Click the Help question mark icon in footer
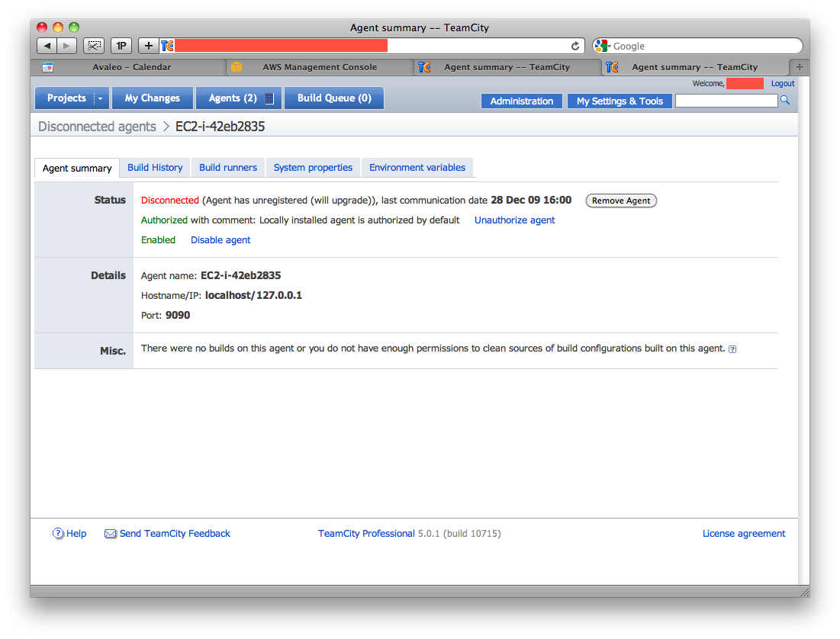Screen dimensions: 840x639 click(58, 533)
